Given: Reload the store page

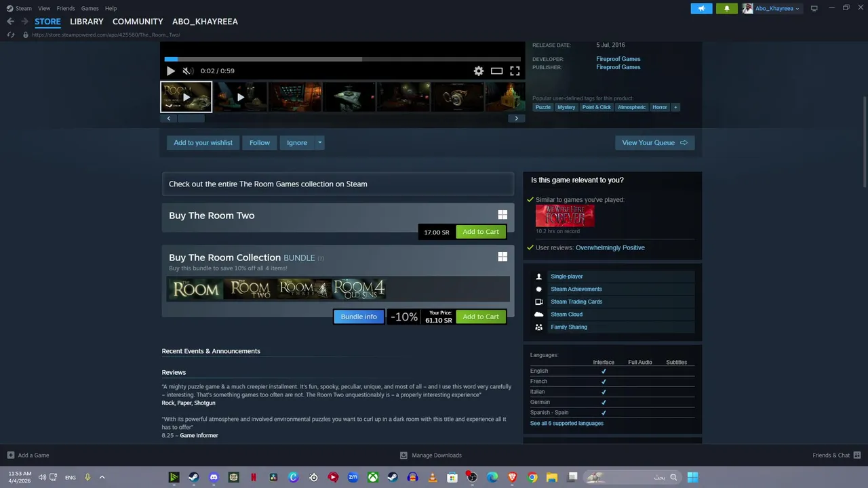Looking at the screenshot, I should (10, 35).
